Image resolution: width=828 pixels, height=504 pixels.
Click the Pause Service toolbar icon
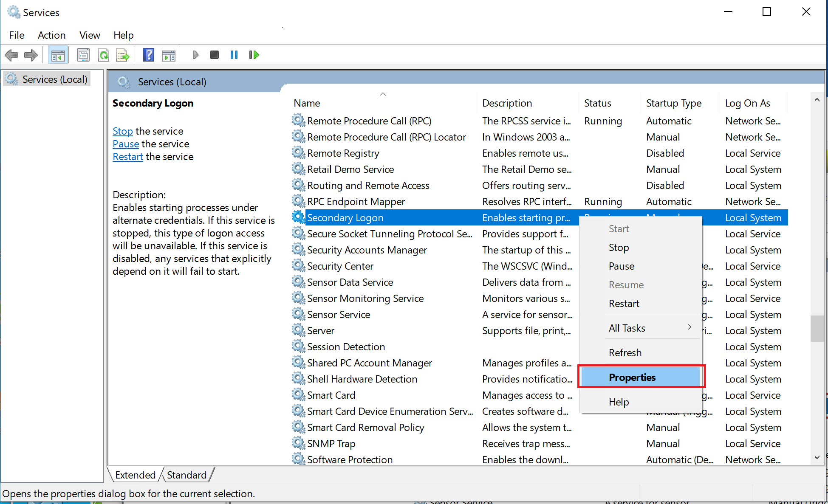pos(234,55)
